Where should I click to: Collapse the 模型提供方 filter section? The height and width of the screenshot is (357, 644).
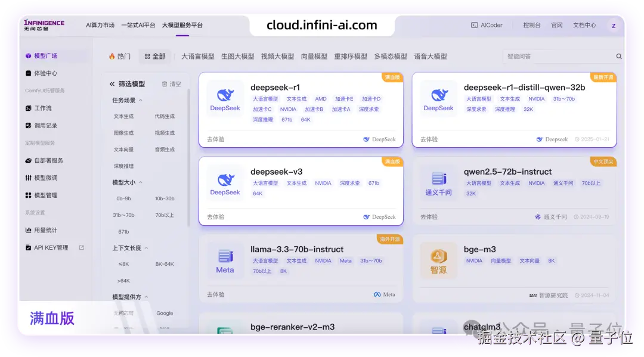[x=146, y=297]
